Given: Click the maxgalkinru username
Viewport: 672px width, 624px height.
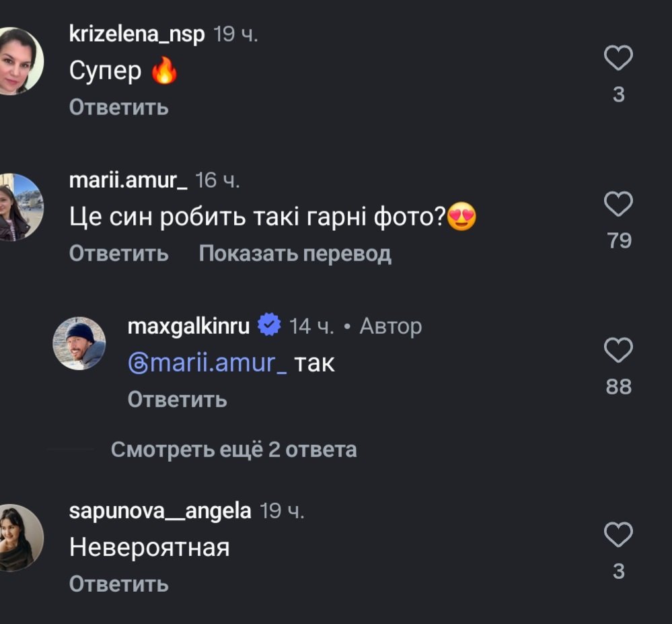Looking at the screenshot, I should [x=188, y=326].
